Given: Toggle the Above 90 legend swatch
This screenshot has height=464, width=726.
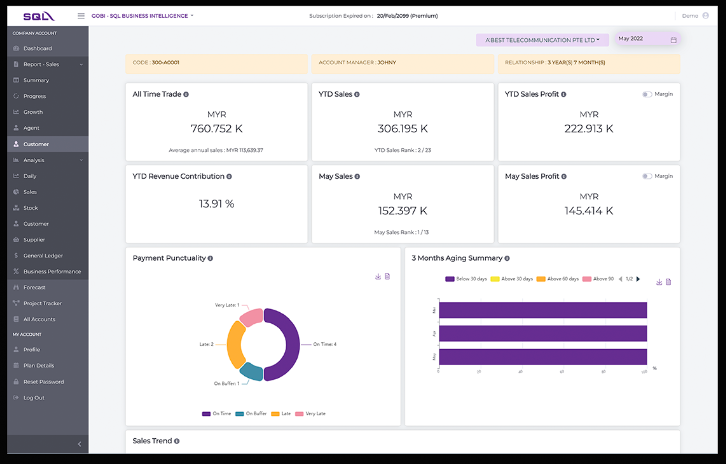Looking at the screenshot, I should pos(587,279).
